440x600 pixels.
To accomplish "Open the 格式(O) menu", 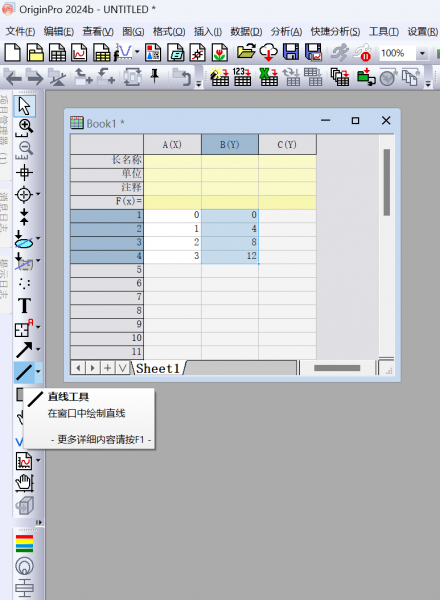I will pyautogui.click(x=169, y=31).
